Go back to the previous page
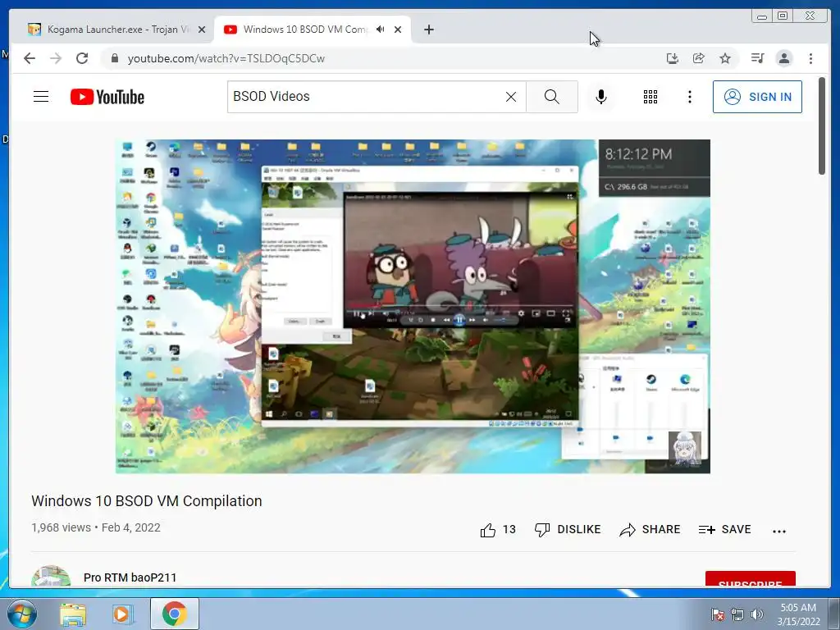Image resolution: width=840 pixels, height=630 pixels. tap(30, 58)
